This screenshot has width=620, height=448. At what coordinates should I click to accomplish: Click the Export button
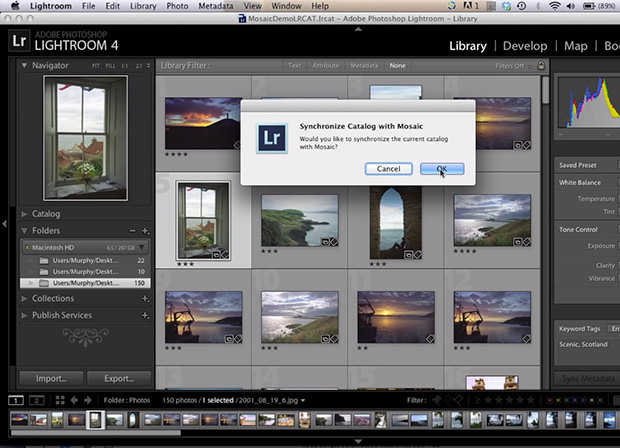point(119,378)
